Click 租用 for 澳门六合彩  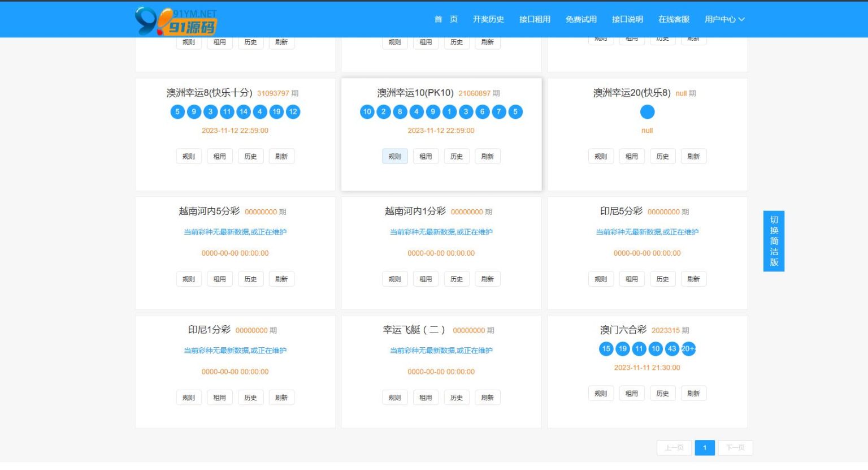pos(632,394)
